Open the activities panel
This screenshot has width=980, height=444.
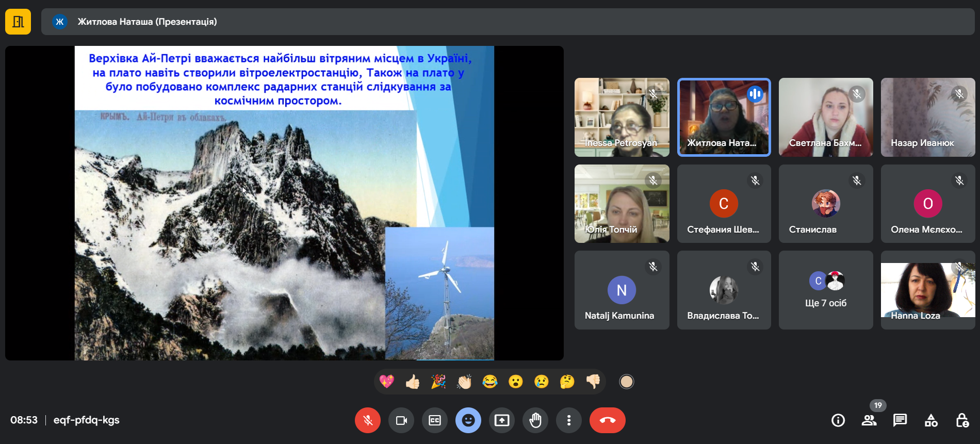tap(931, 420)
